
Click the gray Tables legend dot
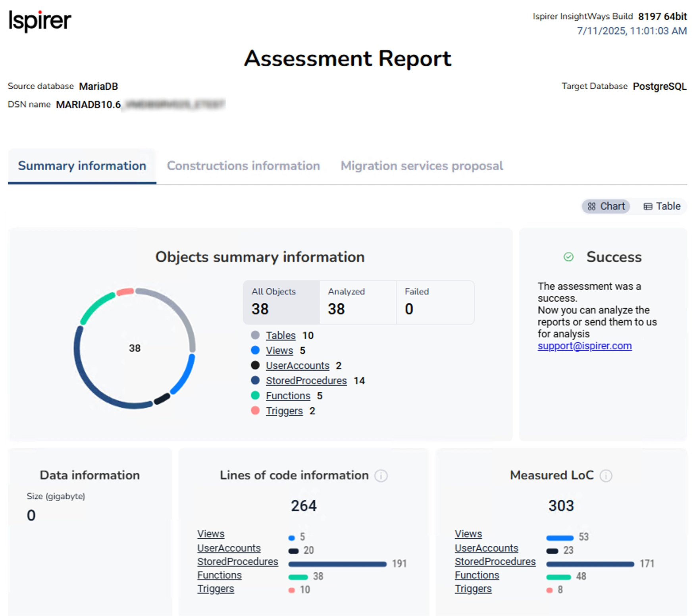click(255, 335)
